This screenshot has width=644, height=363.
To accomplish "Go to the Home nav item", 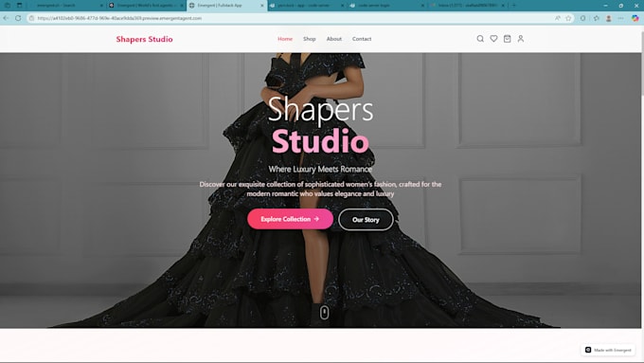I will (x=285, y=39).
